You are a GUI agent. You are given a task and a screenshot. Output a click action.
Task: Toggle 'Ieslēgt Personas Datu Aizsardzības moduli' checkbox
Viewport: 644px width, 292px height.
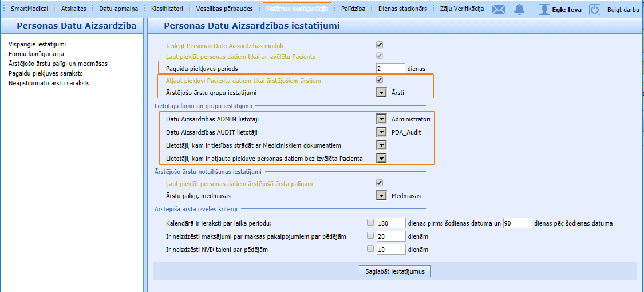(x=379, y=45)
